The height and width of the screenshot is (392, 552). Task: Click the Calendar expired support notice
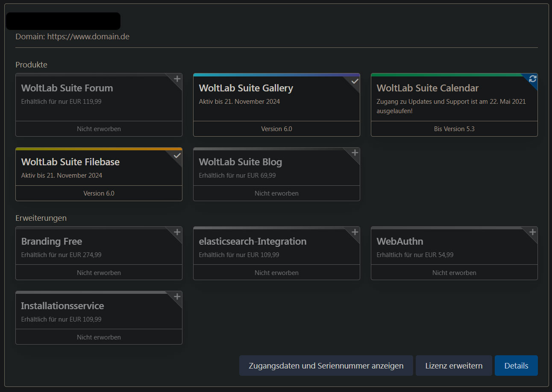point(451,106)
